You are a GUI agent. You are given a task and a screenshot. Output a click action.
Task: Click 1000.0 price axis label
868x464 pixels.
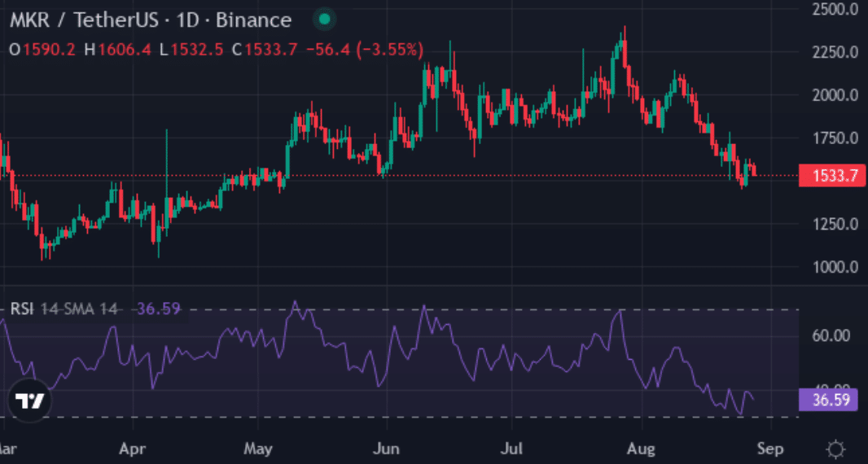tap(835, 267)
